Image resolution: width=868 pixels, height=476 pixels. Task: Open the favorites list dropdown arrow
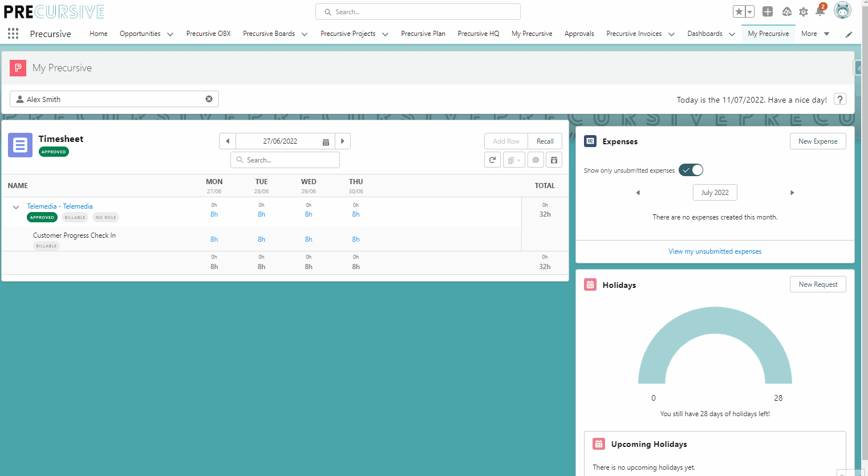click(x=749, y=12)
